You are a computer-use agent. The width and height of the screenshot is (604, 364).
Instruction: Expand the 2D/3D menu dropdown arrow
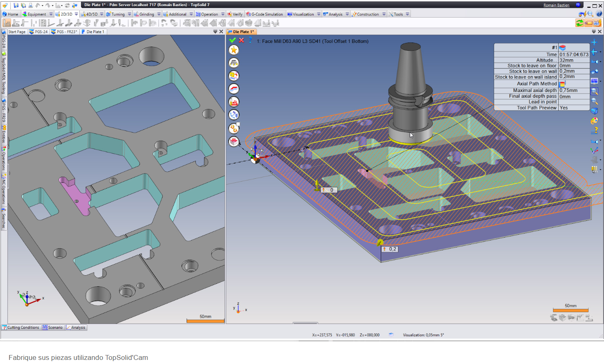point(76,14)
